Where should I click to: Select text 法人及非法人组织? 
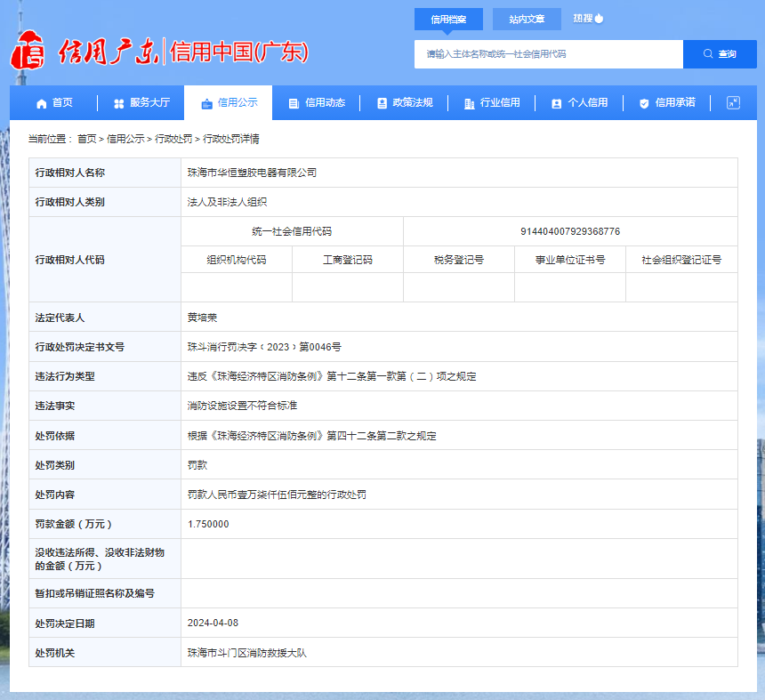(227, 202)
